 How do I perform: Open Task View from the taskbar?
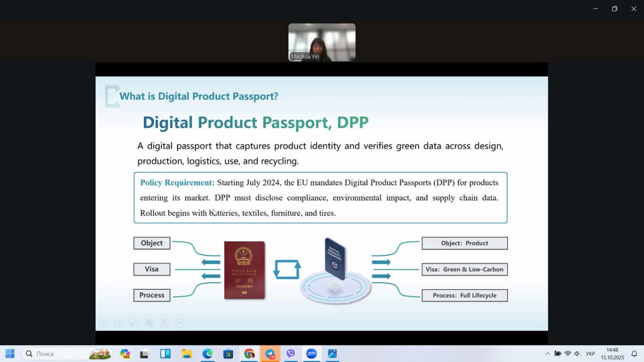click(144, 353)
